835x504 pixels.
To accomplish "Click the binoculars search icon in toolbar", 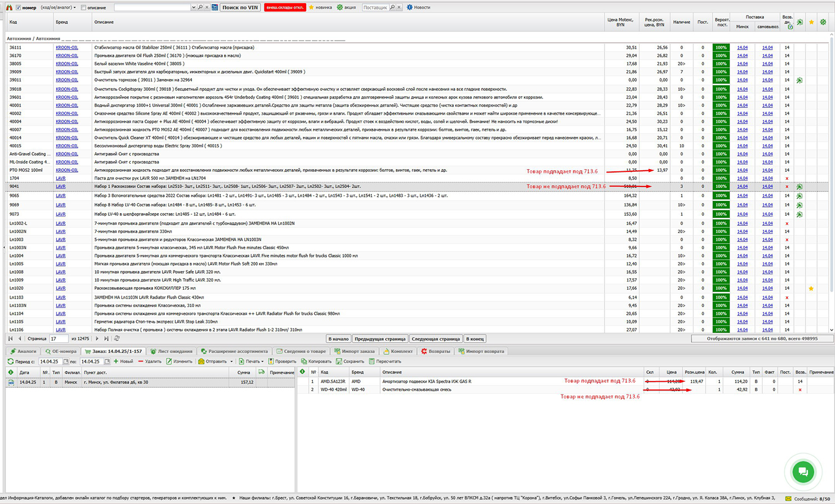I will pyautogui.click(x=9, y=7).
